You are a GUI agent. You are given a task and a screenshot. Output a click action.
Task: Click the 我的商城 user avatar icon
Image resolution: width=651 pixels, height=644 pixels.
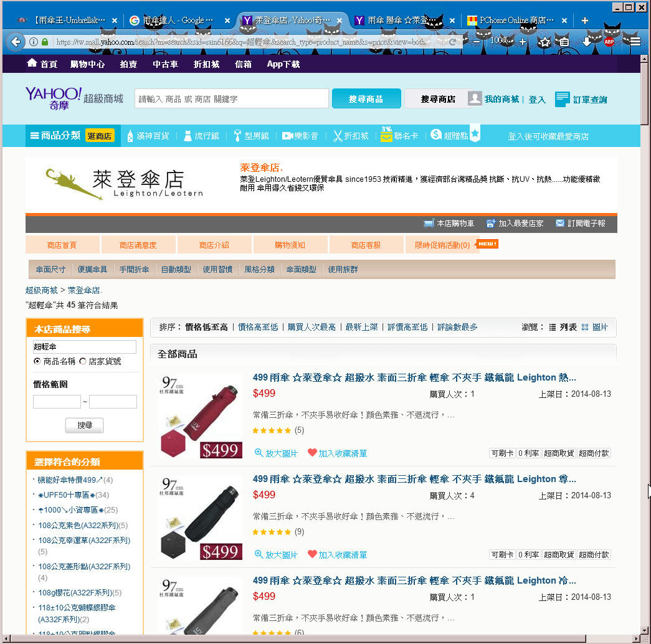click(x=475, y=98)
